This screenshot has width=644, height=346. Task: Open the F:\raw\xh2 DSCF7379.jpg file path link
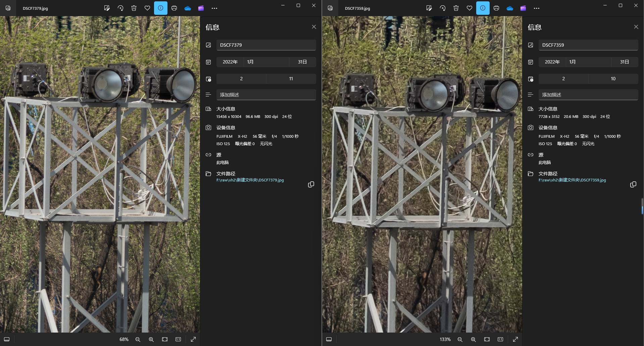tap(250, 180)
